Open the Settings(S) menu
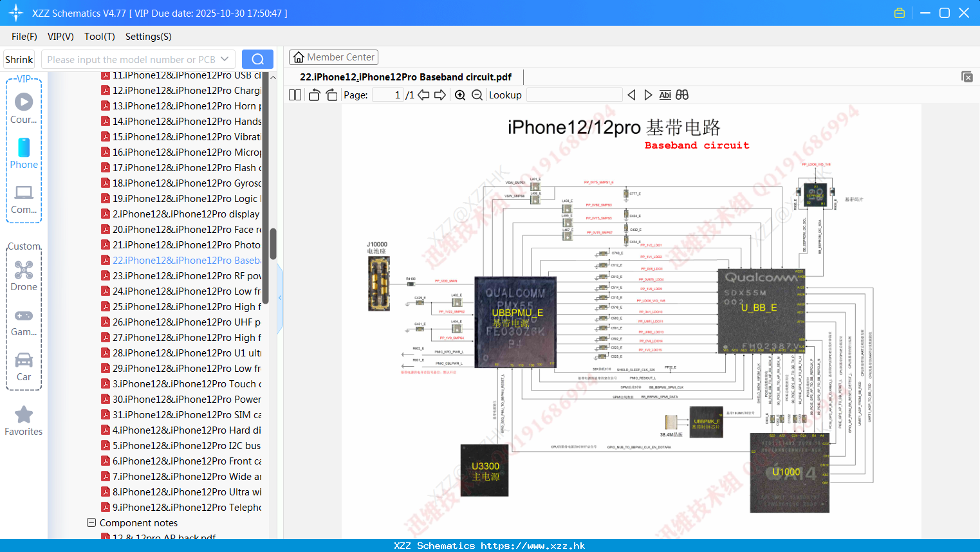The height and width of the screenshot is (552, 980). [148, 37]
